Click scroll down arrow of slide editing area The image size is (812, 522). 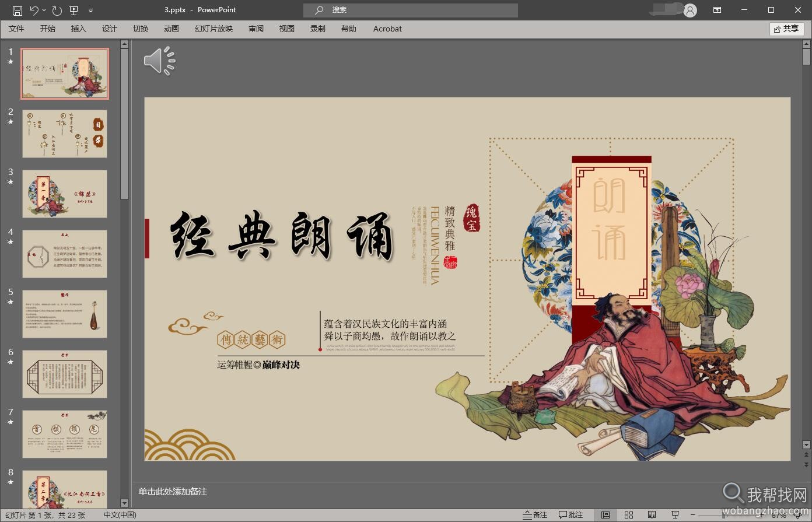806,444
